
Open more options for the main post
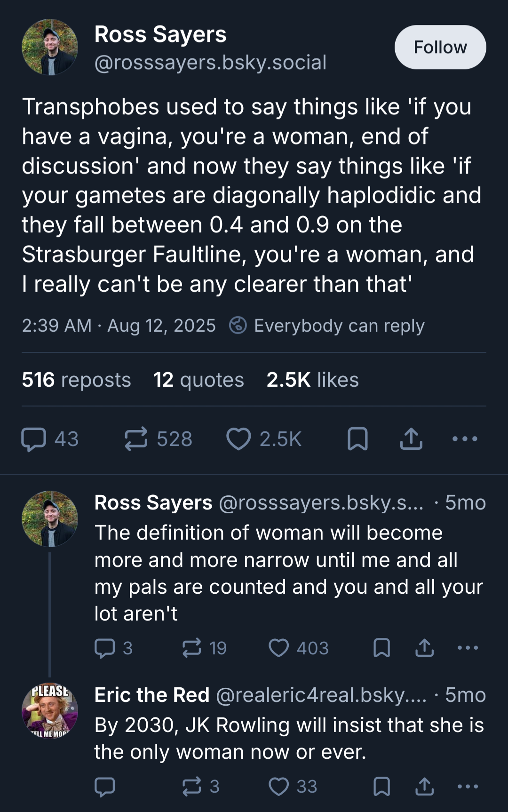[x=465, y=439]
